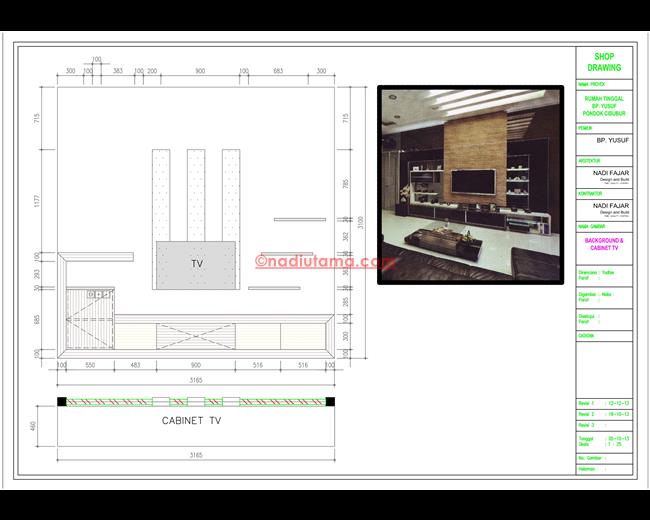Select the Rumah Tinggal project name text
Screen dimensions: 650x520
(x=606, y=106)
